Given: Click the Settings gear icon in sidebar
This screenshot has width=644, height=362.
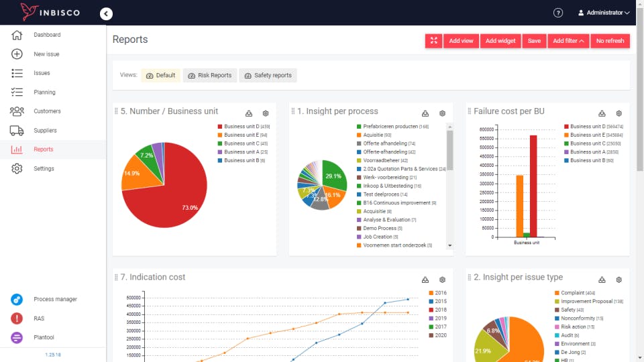Looking at the screenshot, I should click(17, 168).
